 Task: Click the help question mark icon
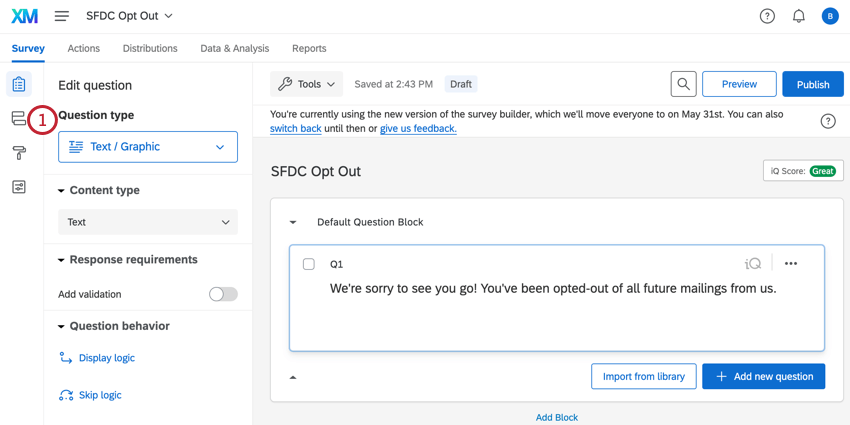pos(767,16)
